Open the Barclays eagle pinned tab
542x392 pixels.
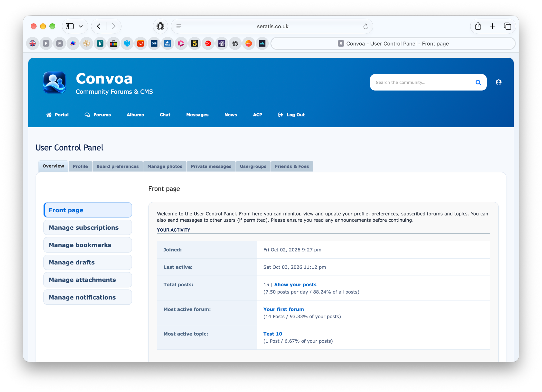point(127,43)
